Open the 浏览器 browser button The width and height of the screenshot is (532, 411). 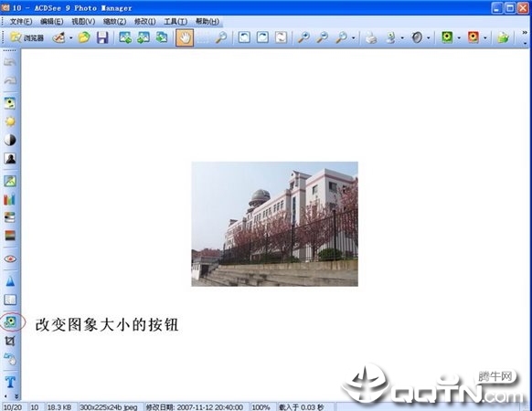[27, 37]
